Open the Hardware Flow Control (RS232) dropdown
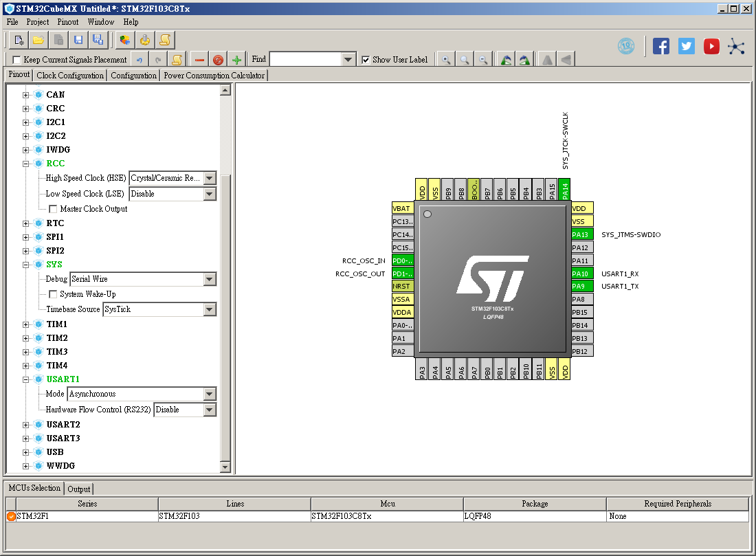Viewport: 756px width, 556px height. click(x=209, y=410)
